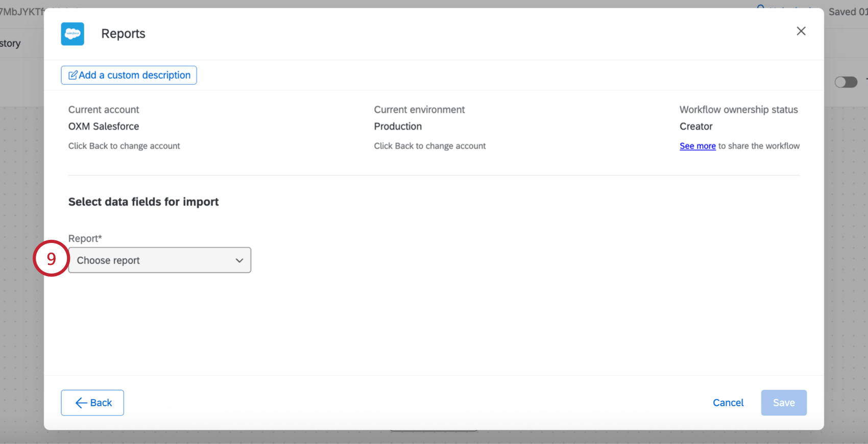Click the chevron arrow in the Report field
The width and height of the screenshot is (868, 444).
pyautogui.click(x=239, y=260)
